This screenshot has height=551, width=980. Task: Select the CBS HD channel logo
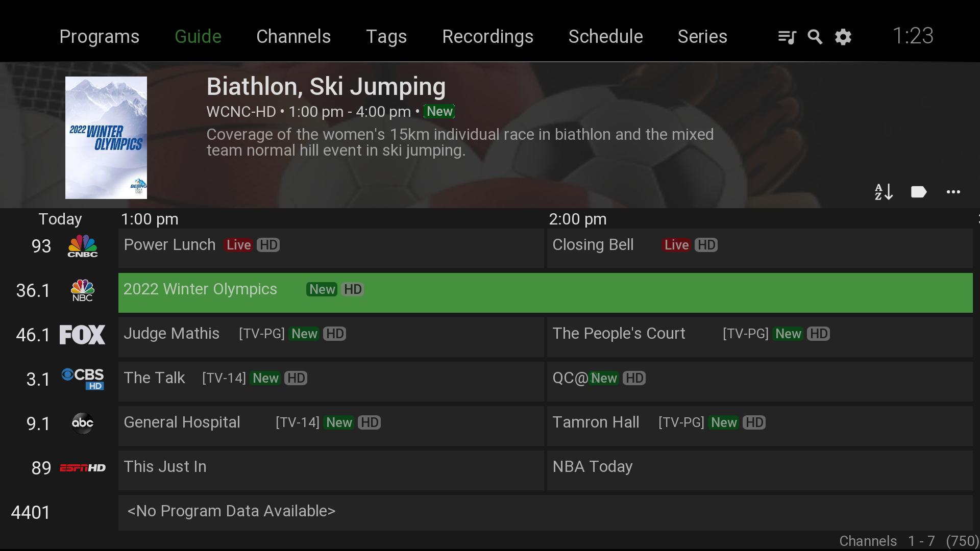tap(83, 379)
